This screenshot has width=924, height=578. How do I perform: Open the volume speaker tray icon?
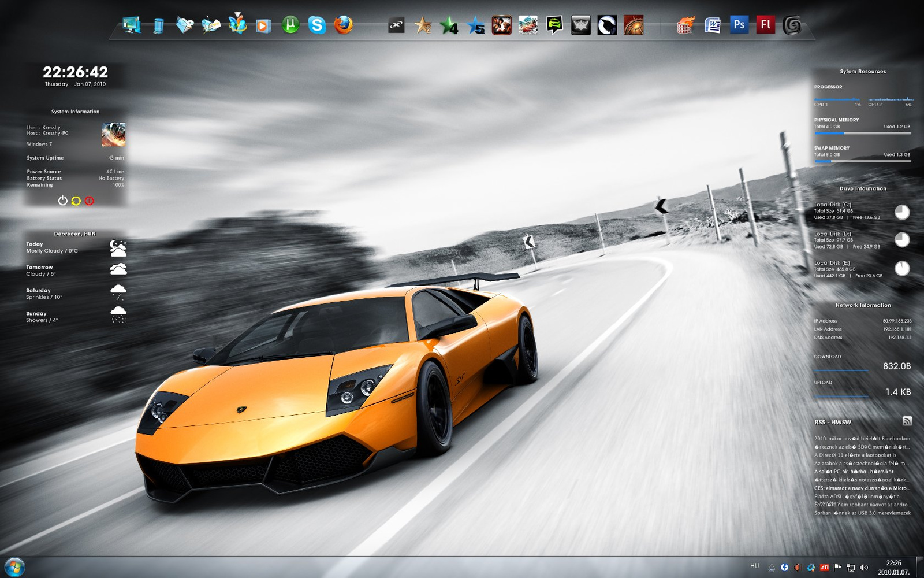coord(864,568)
